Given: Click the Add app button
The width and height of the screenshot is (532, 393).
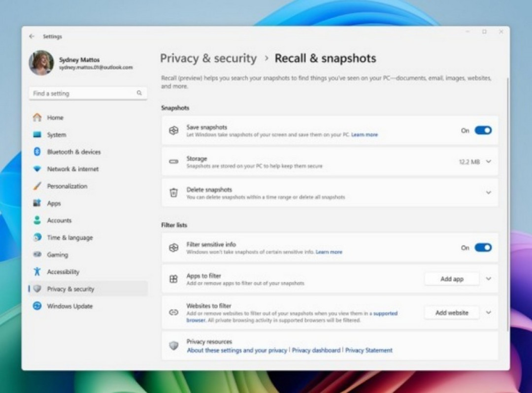Looking at the screenshot, I should pos(452,279).
